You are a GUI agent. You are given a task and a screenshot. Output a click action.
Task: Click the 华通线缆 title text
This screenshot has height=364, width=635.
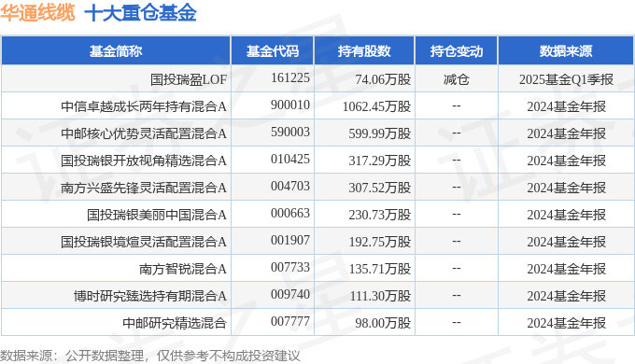[x=37, y=12]
